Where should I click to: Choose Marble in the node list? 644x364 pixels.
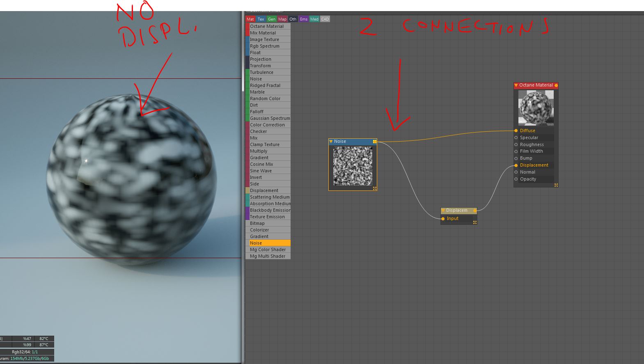pos(268,92)
